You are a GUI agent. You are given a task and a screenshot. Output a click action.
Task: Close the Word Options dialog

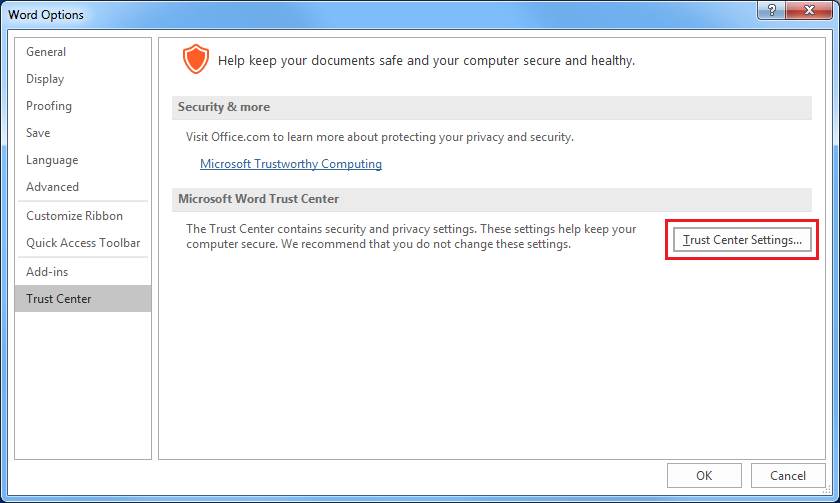point(809,10)
